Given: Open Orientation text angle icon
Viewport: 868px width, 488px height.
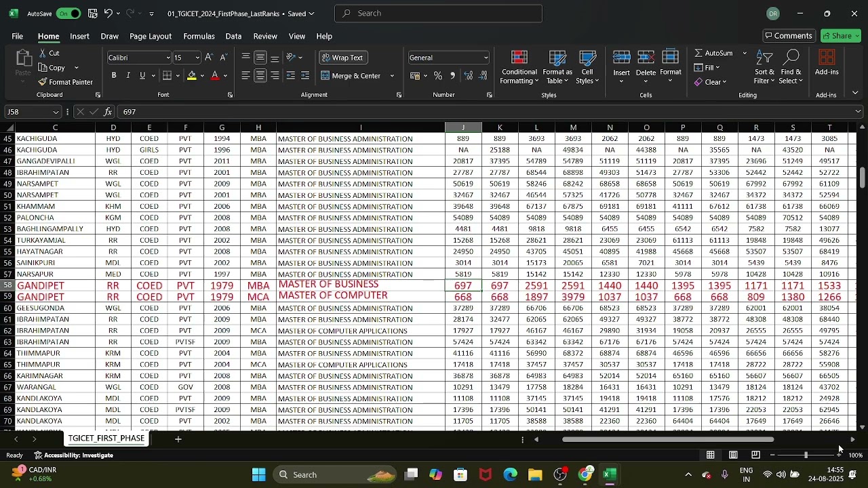Looking at the screenshot, I should 291,58.
